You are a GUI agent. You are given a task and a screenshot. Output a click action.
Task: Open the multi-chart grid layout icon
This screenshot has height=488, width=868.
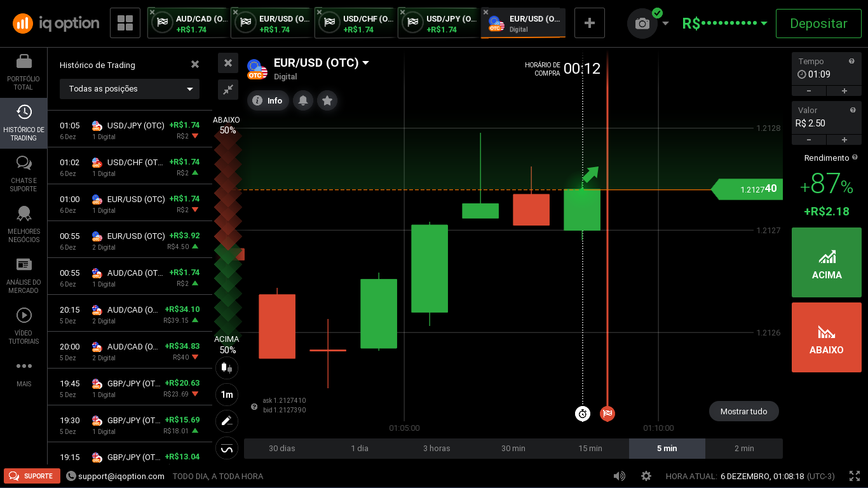pyautogui.click(x=125, y=24)
